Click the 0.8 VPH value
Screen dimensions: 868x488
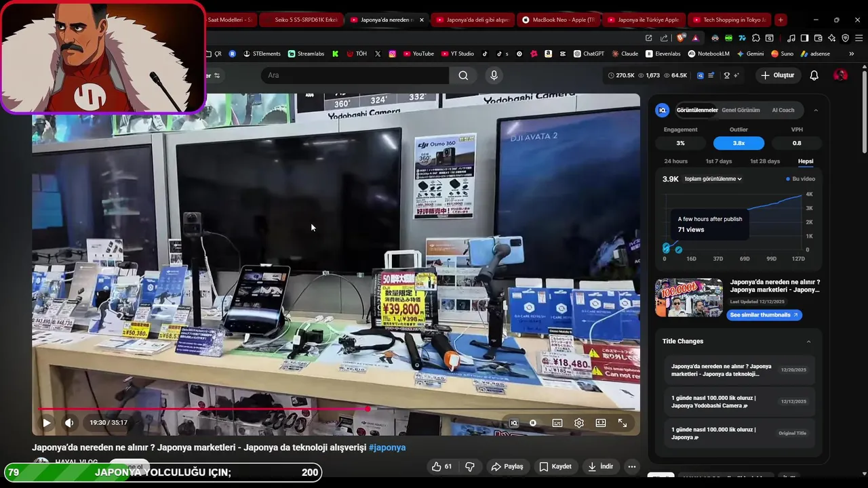coord(797,143)
